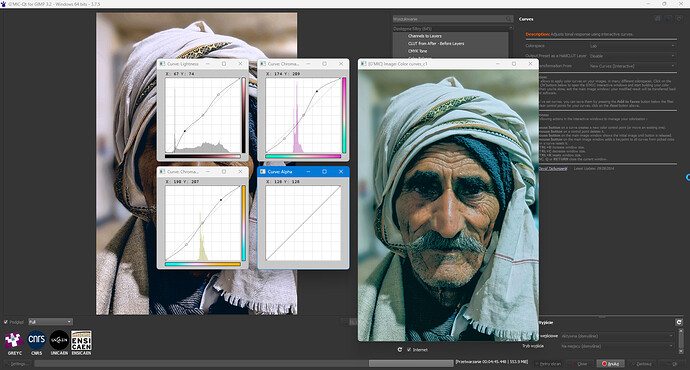Click the upper control point on the yellow Chroma curve
The width and height of the screenshot is (690, 370).
(221, 200)
